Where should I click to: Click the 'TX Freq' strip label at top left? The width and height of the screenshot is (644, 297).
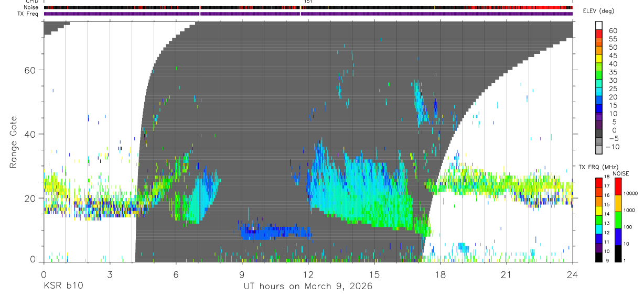pyautogui.click(x=28, y=14)
